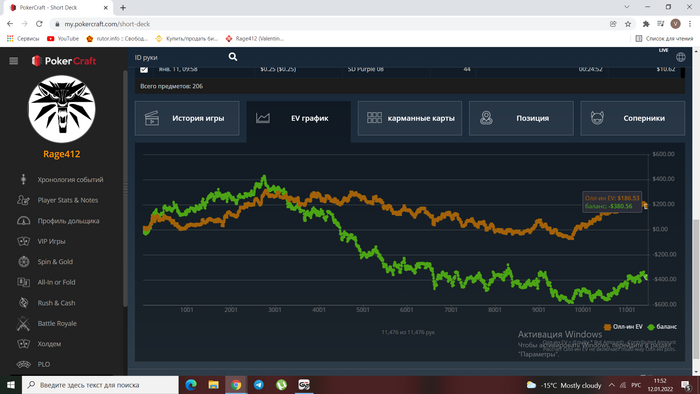The height and width of the screenshot is (394, 700).
Task: Toggle the checkbox for the янв. 11 session row
Action: coord(144,69)
